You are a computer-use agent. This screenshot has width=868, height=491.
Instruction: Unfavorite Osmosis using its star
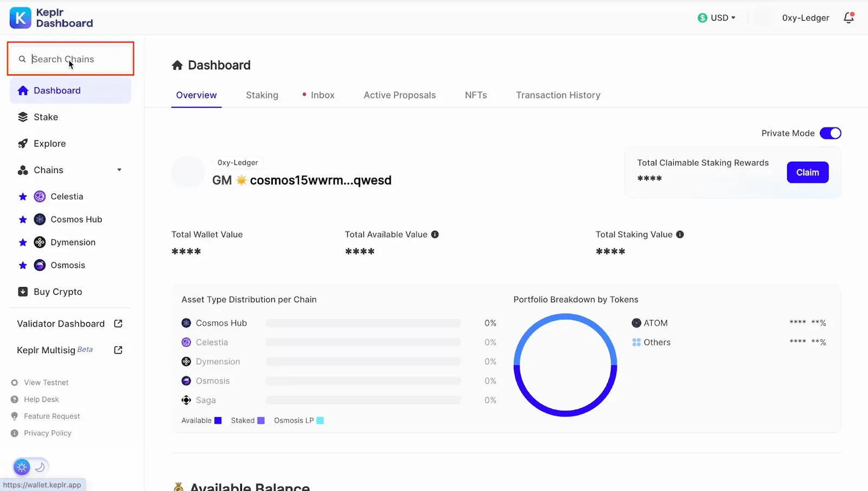[x=23, y=265]
